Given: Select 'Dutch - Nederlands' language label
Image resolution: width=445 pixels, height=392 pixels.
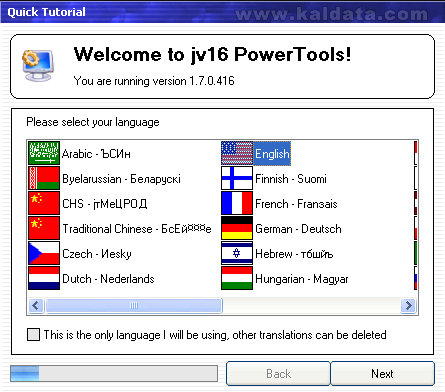Looking at the screenshot, I should [x=108, y=279].
